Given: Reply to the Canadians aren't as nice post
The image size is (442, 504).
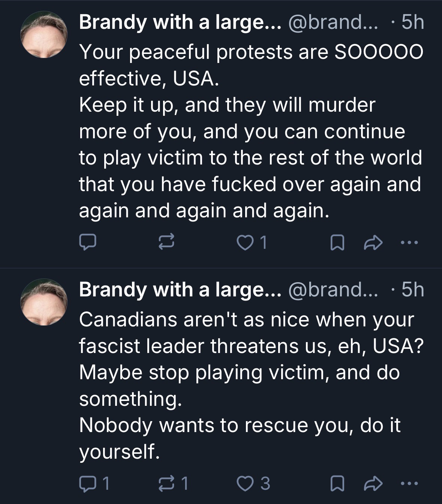Looking at the screenshot, I should pos(88,483).
